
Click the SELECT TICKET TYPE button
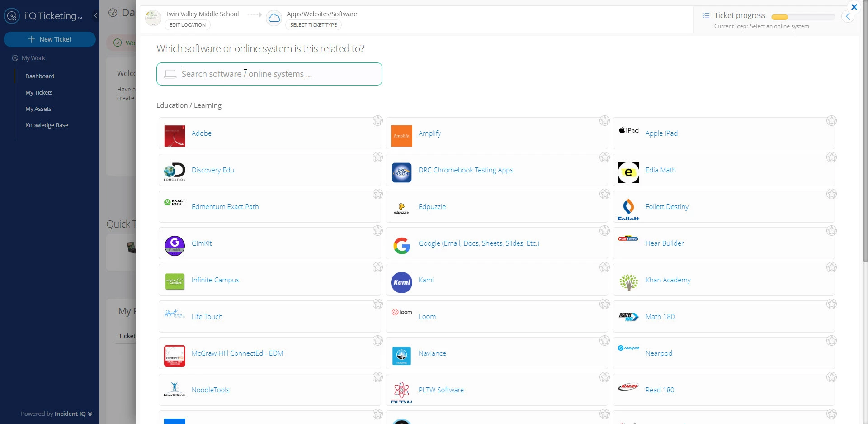coord(313,25)
